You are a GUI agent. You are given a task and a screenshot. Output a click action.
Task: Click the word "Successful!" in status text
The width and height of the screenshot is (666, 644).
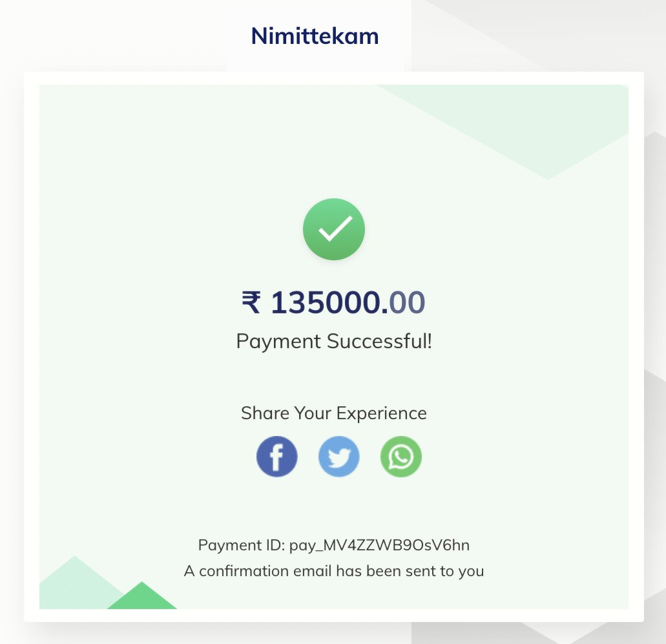coord(379,340)
